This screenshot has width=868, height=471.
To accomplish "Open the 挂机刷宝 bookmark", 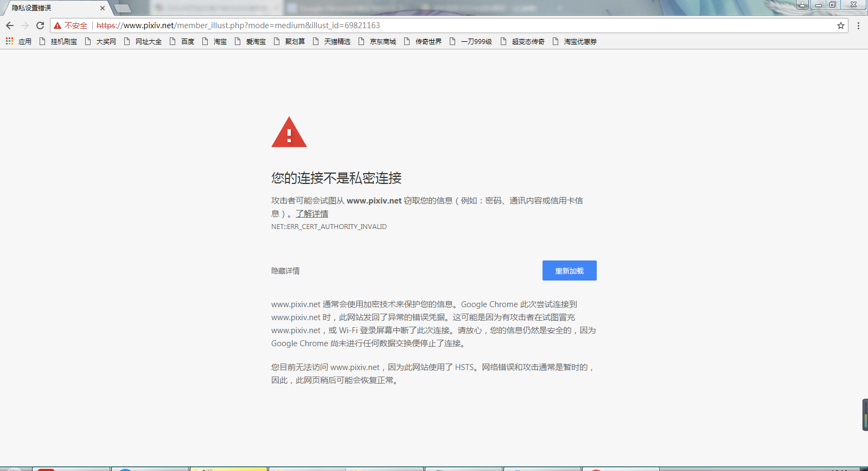I will [58, 41].
